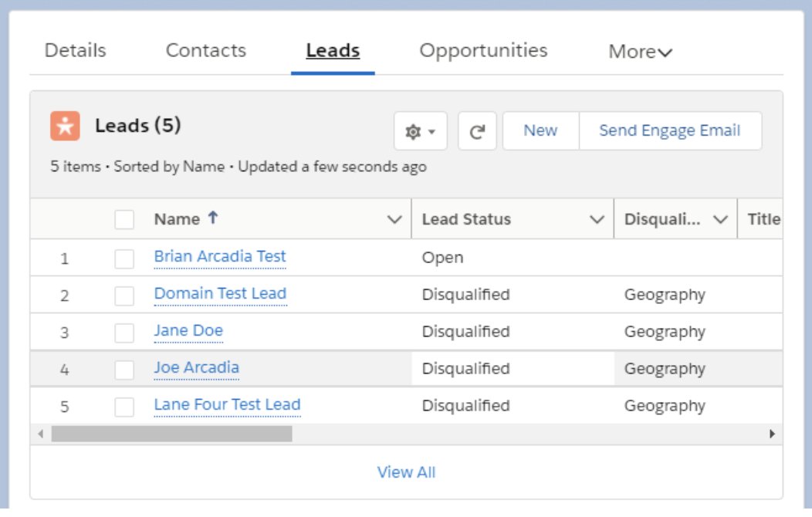
Task: Open the list view gear settings menu
Action: 421,131
